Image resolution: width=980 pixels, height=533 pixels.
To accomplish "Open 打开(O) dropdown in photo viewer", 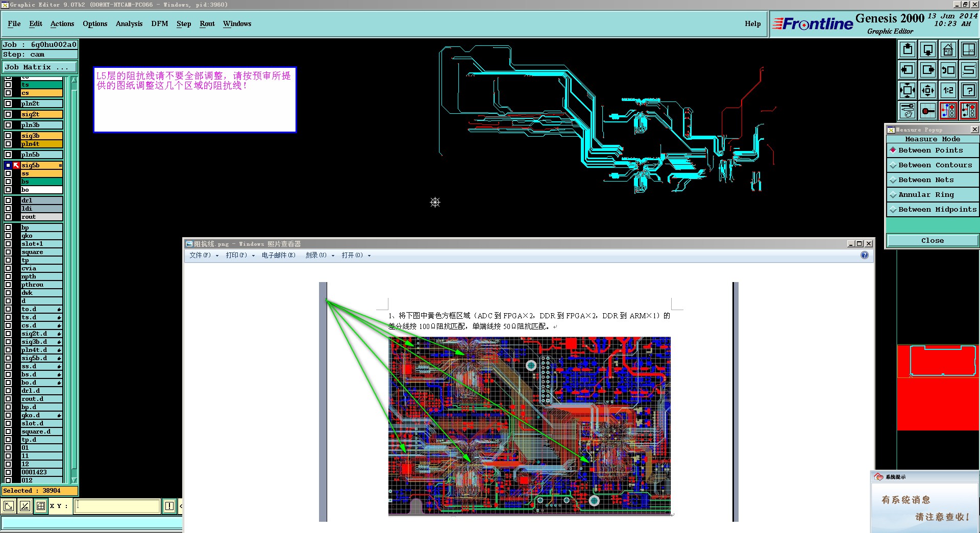I will coord(356,255).
